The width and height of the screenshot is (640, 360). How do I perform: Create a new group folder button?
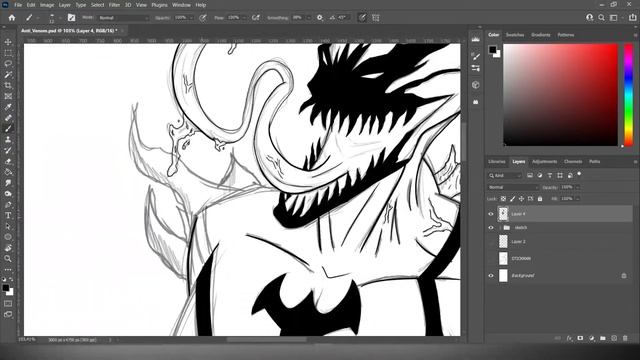click(603, 338)
